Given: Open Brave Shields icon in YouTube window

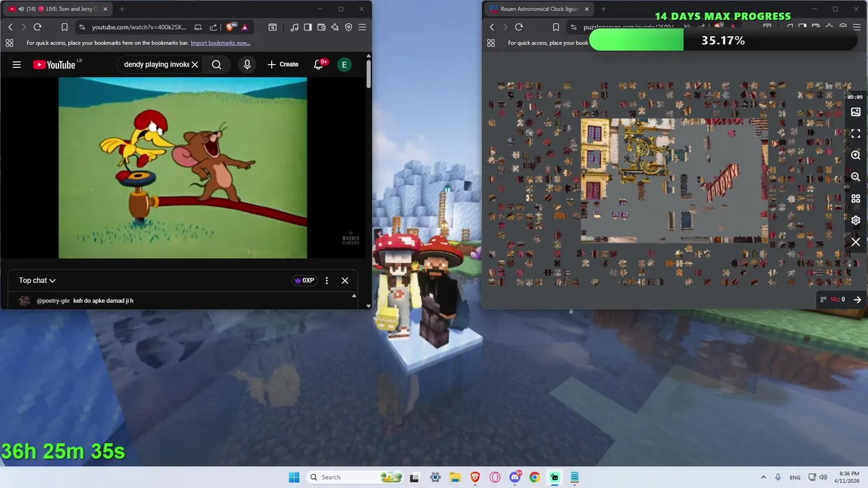Looking at the screenshot, I should coord(231,27).
